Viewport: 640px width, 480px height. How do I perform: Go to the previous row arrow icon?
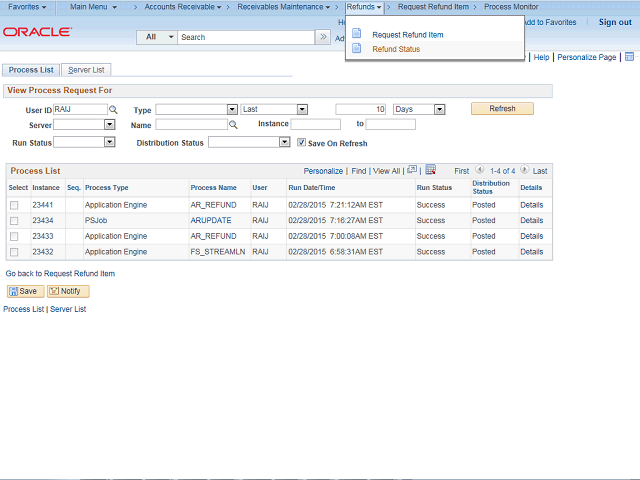[x=480, y=171]
